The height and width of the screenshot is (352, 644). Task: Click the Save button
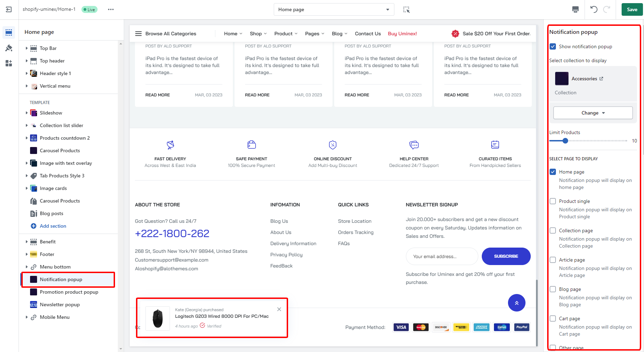632,9
